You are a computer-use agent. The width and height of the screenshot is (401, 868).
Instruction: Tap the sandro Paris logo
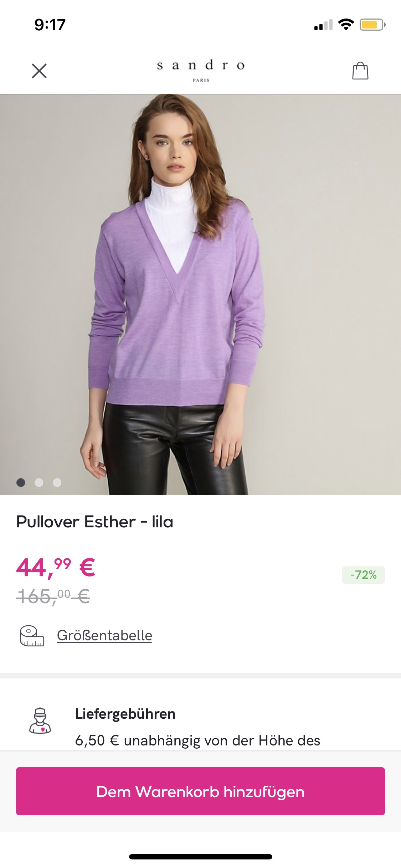(x=201, y=71)
